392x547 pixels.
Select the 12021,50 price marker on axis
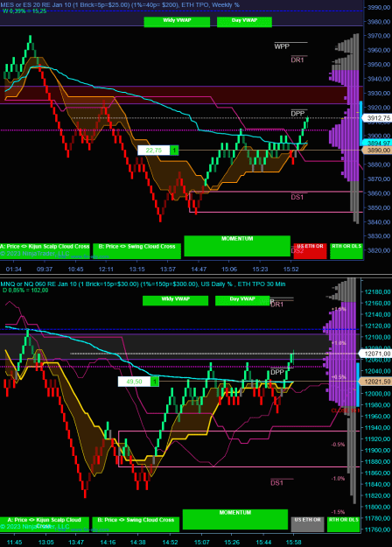pos(375,382)
